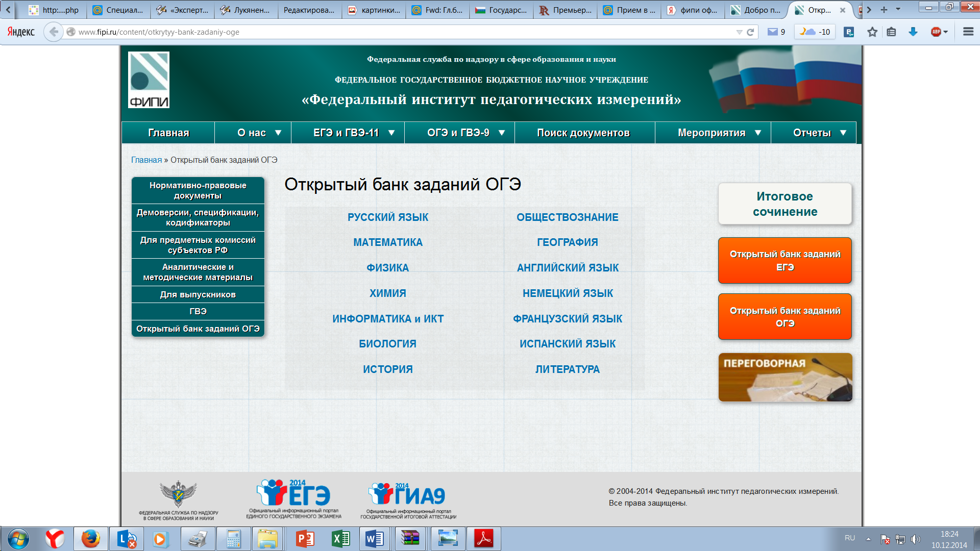Switch to the картинки browser tab
This screenshot has width=980, height=551.
374,10
